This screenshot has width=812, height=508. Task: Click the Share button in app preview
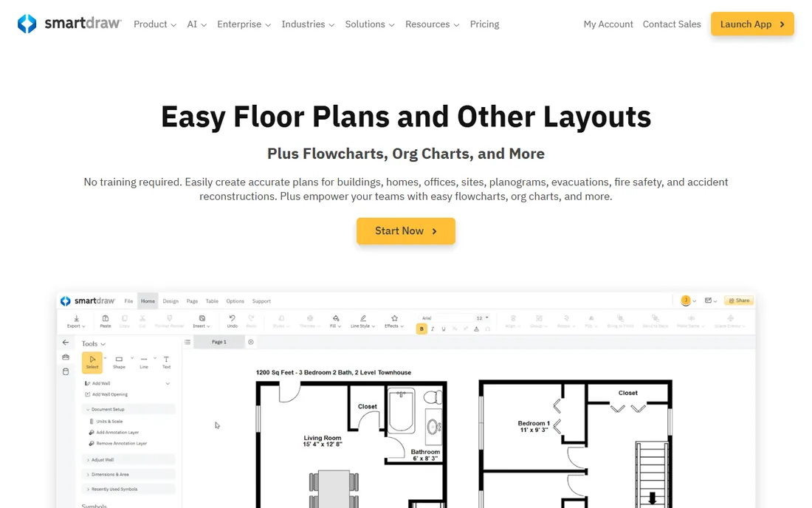739,301
